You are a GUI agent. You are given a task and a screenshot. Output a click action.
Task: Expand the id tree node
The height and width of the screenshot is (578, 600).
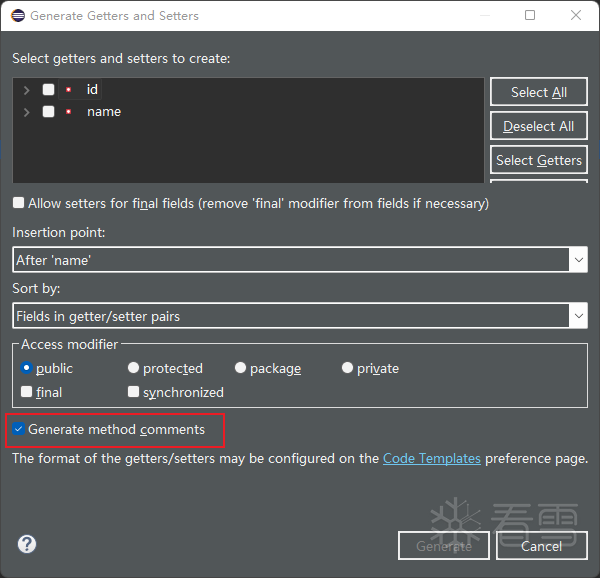(x=27, y=90)
